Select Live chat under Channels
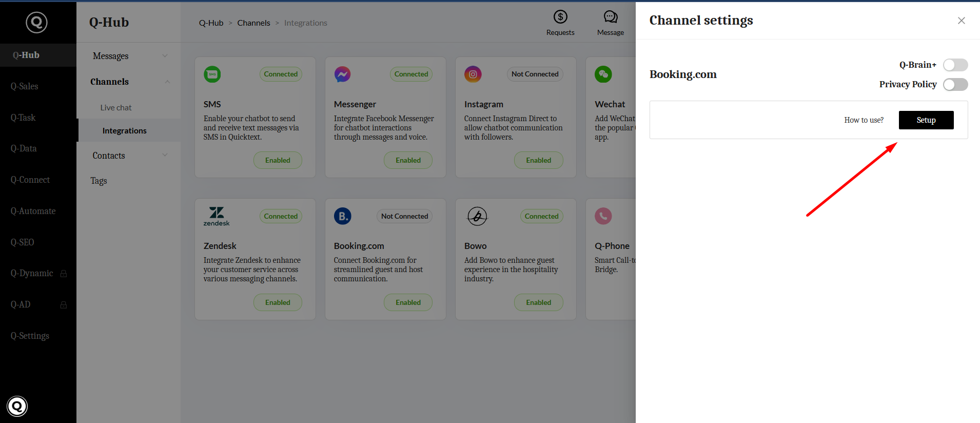The width and height of the screenshot is (980, 423). coord(116,108)
